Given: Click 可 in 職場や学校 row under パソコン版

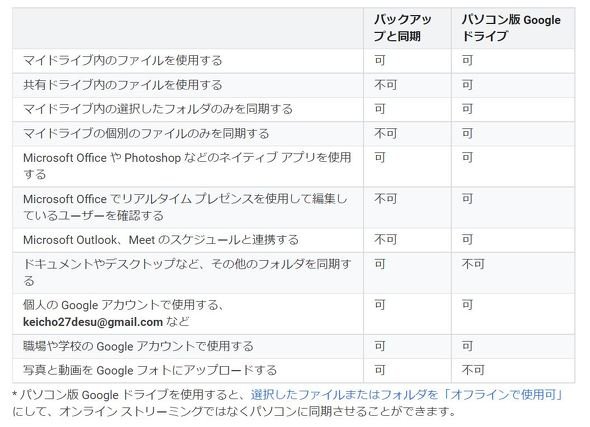Looking at the screenshot, I should tap(467, 346).
